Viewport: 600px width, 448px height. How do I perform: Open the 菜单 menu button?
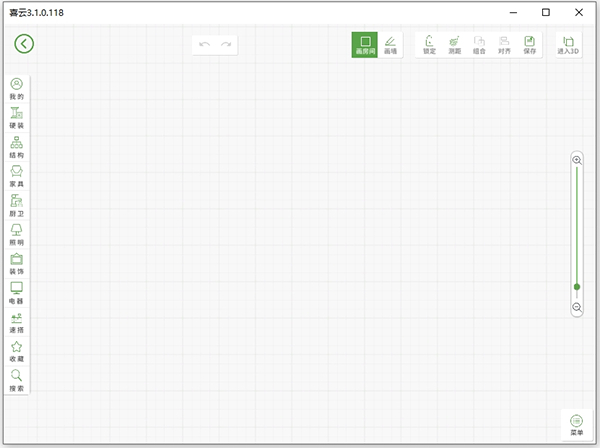click(x=576, y=425)
